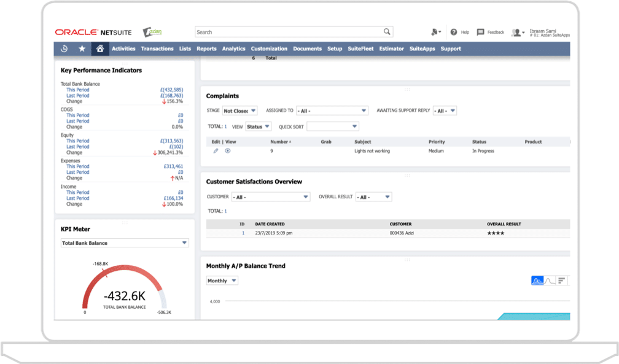Click Last Period under Expenses
The height and width of the screenshot is (364, 619).
pos(78,172)
